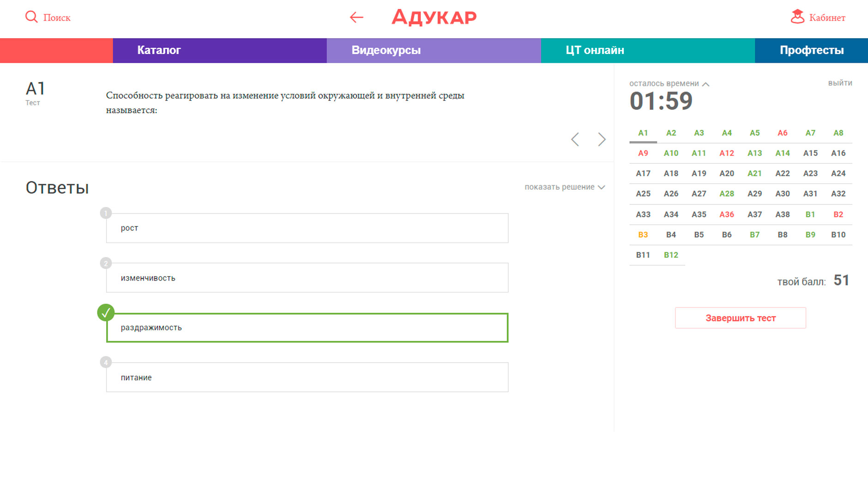868x489 pixels.
Task: Switch to the Видеокурсы tab
Action: click(x=386, y=50)
